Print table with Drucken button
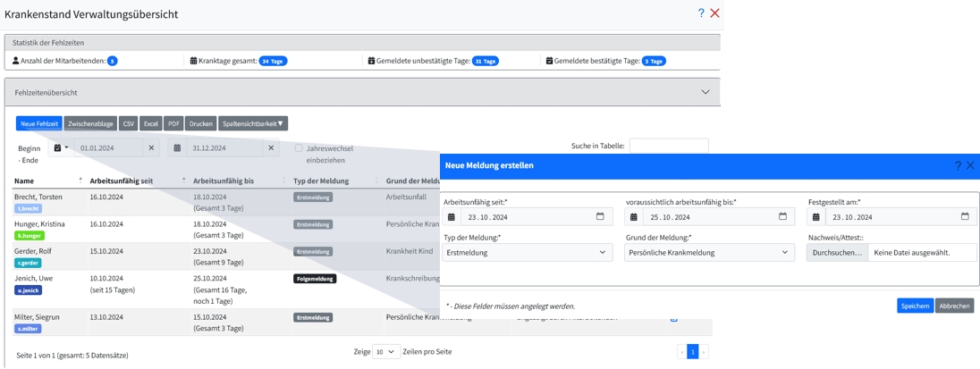 tap(200, 123)
